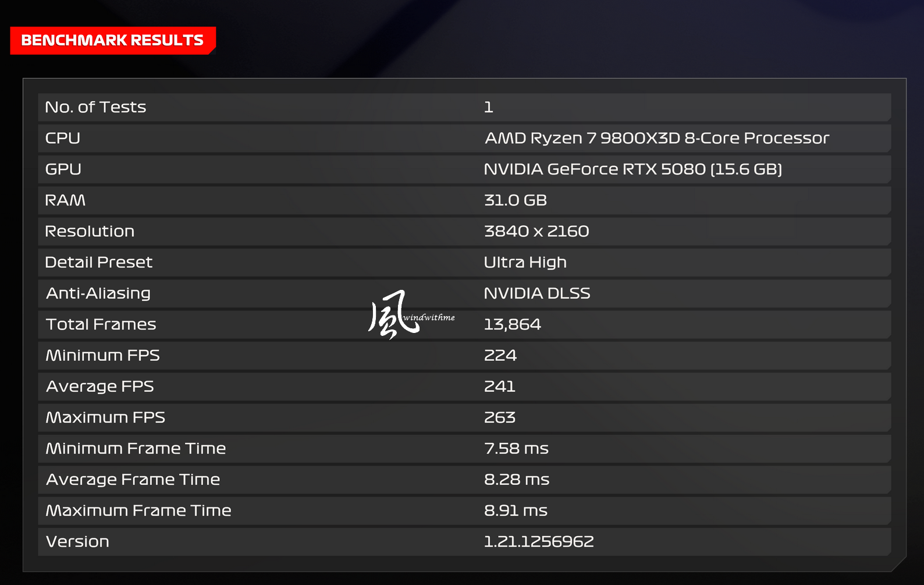Click the BENCHMARK RESULTS header label

coord(112,40)
